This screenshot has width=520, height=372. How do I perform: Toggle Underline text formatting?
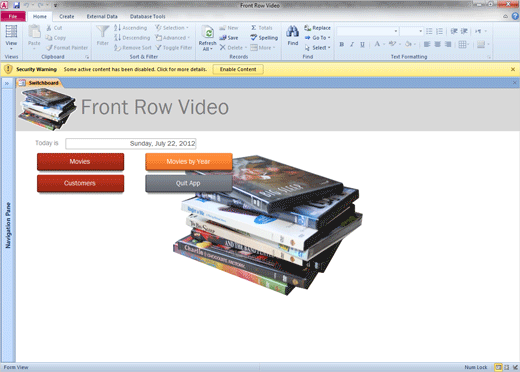(362, 44)
